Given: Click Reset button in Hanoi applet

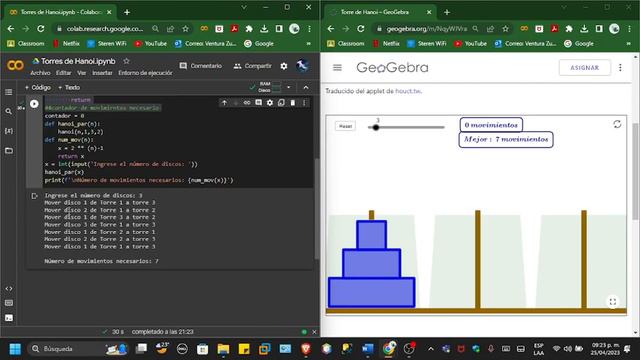Looking at the screenshot, I should click(345, 126).
